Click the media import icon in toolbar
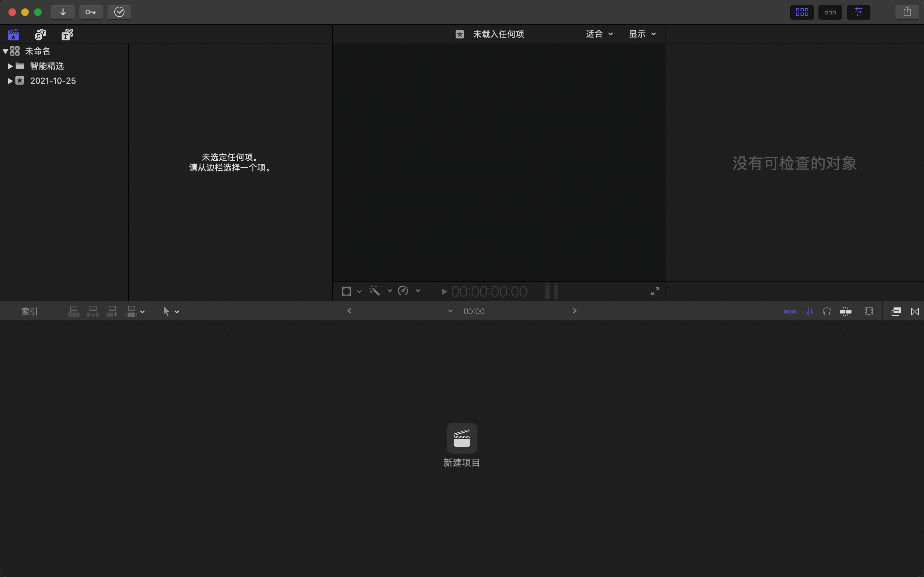 (x=63, y=12)
